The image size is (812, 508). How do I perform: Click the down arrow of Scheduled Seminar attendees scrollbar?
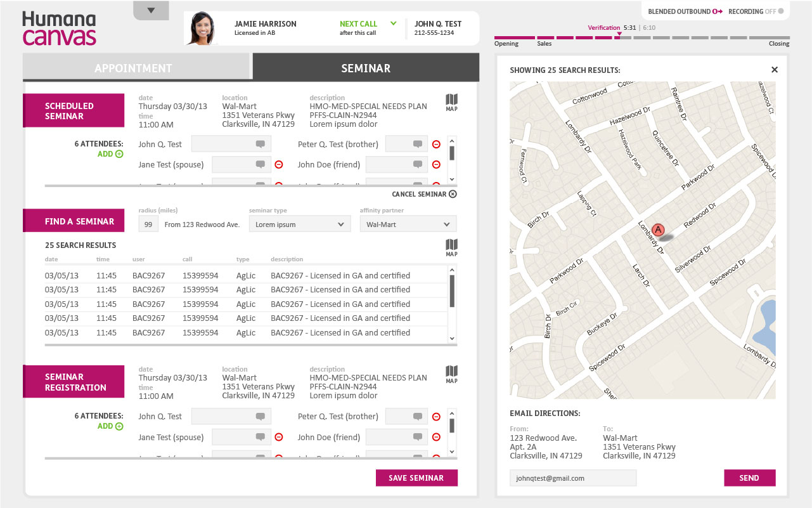pyautogui.click(x=452, y=180)
